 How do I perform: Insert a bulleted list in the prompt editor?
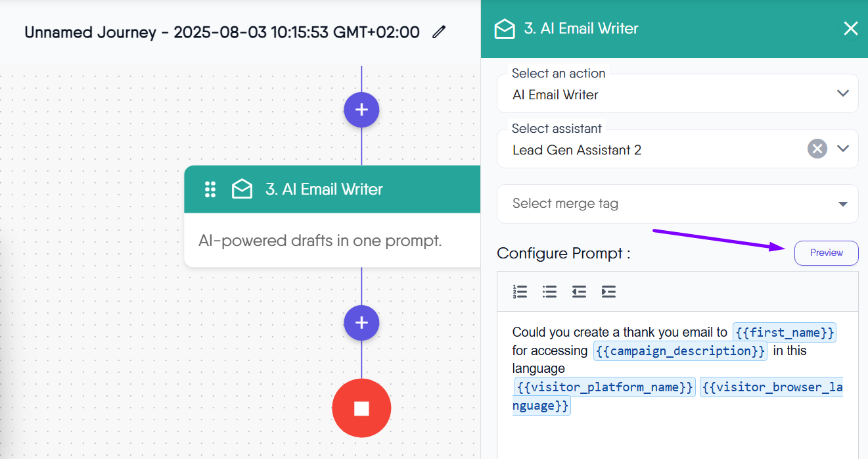(549, 292)
